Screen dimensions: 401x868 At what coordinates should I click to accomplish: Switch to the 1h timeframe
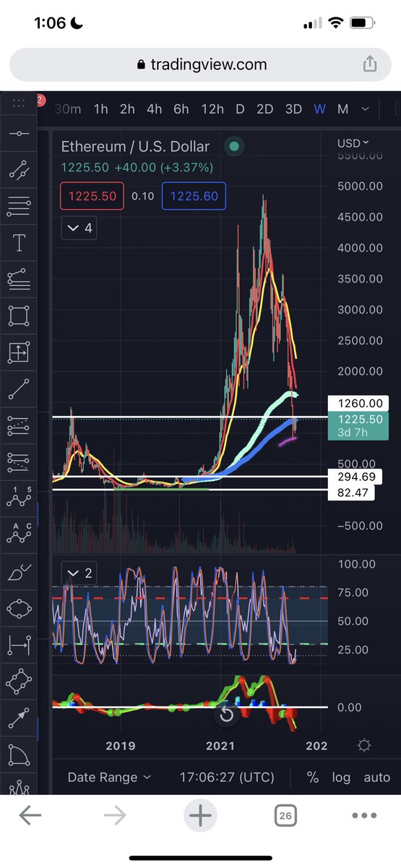coord(100,109)
